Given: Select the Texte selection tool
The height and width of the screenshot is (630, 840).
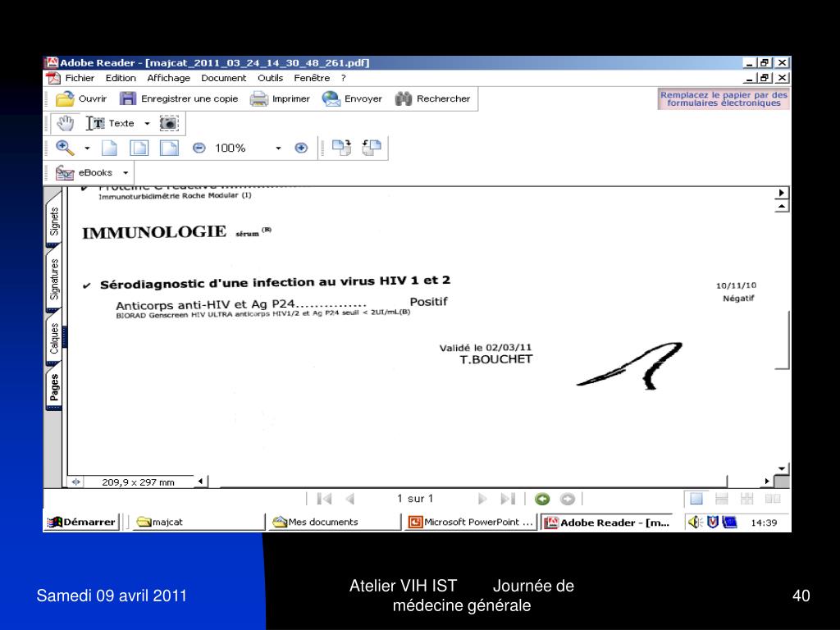Looking at the screenshot, I should pos(111,123).
